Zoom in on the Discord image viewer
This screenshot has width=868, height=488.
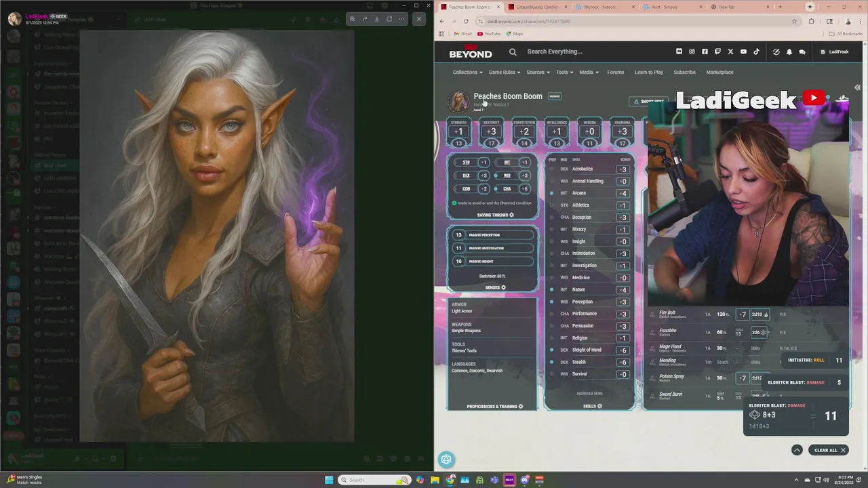click(352, 19)
